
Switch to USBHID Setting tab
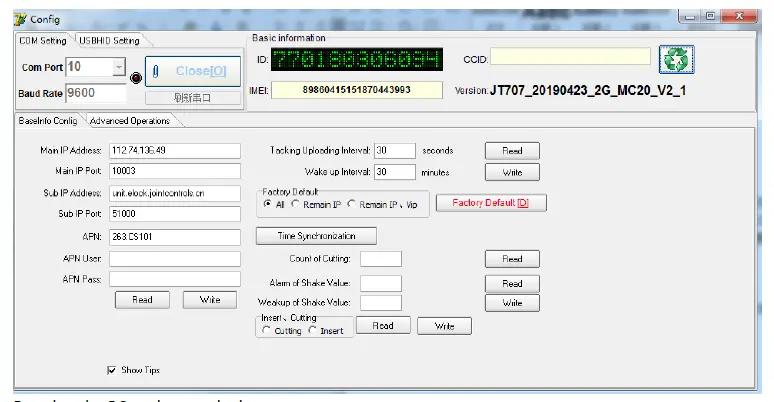click(110, 40)
